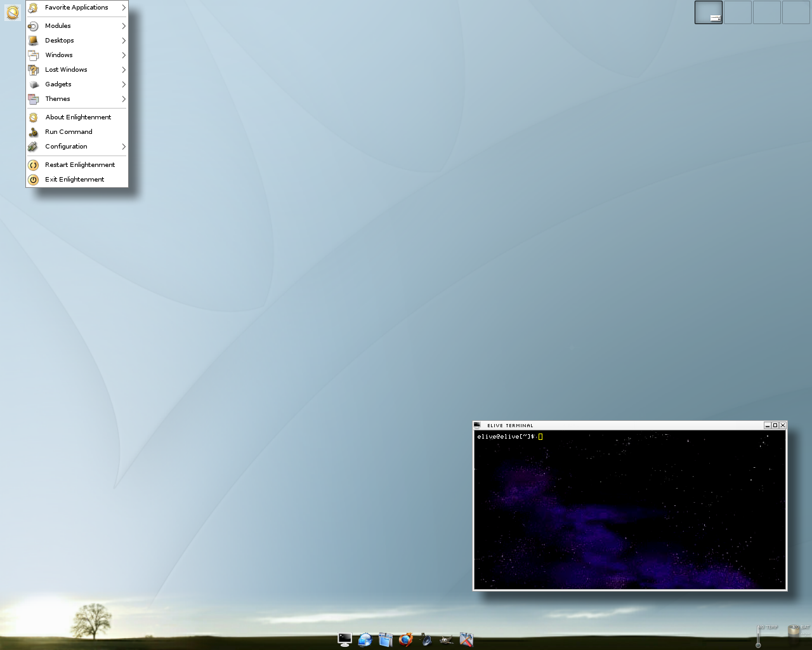Viewport: 812px width, 650px height.
Task: Open the file manager folder in the dock
Action: (x=385, y=639)
